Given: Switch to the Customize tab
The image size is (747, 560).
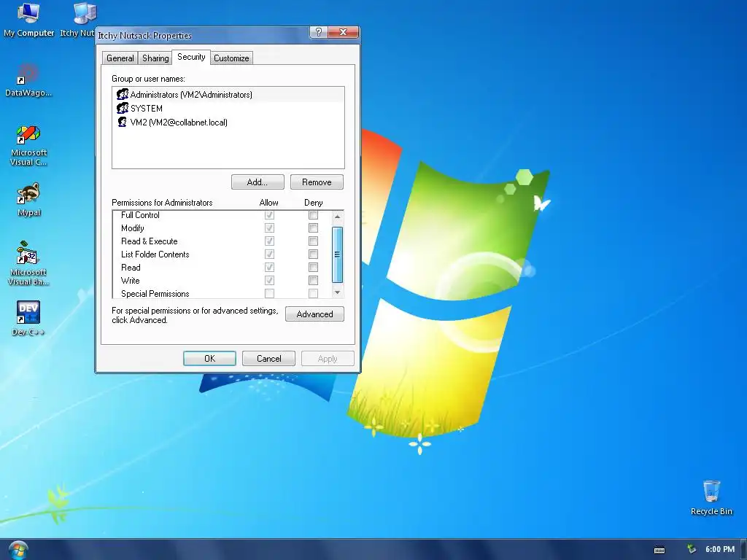Looking at the screenshot, I should pyautogui.click(x=231, y=58).
